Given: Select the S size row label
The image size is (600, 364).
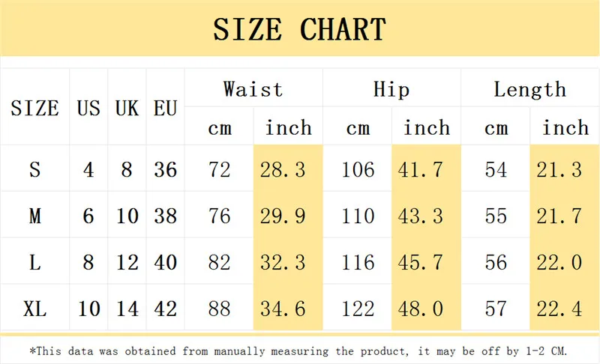Looking at the screenshot, I should pos(34,169).
